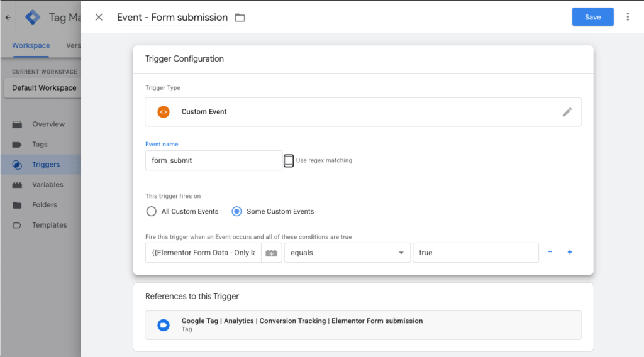The height and width of the screenshot is (357, 644).
Task: Open variable picker brick icon
Action: click(272, 253)
